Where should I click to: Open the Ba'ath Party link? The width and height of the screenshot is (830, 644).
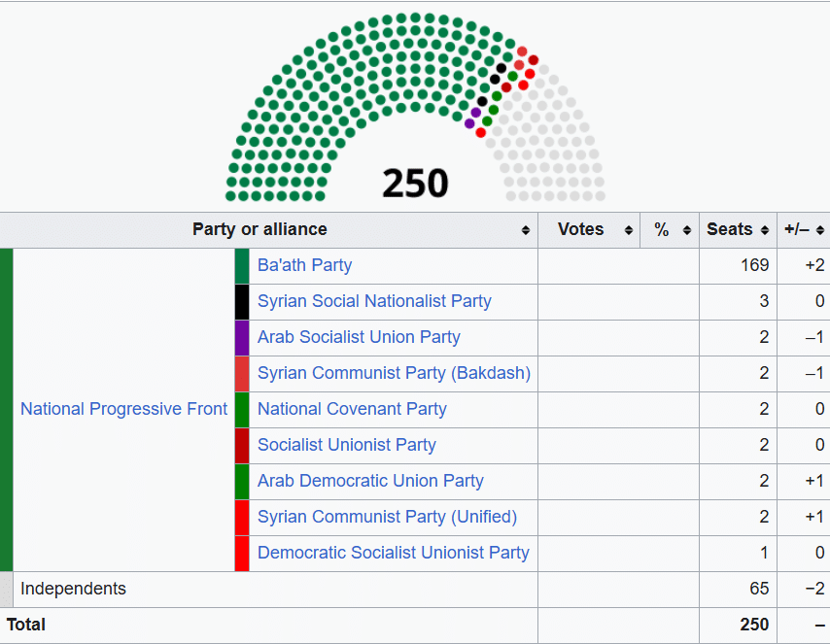coord(304,265)
